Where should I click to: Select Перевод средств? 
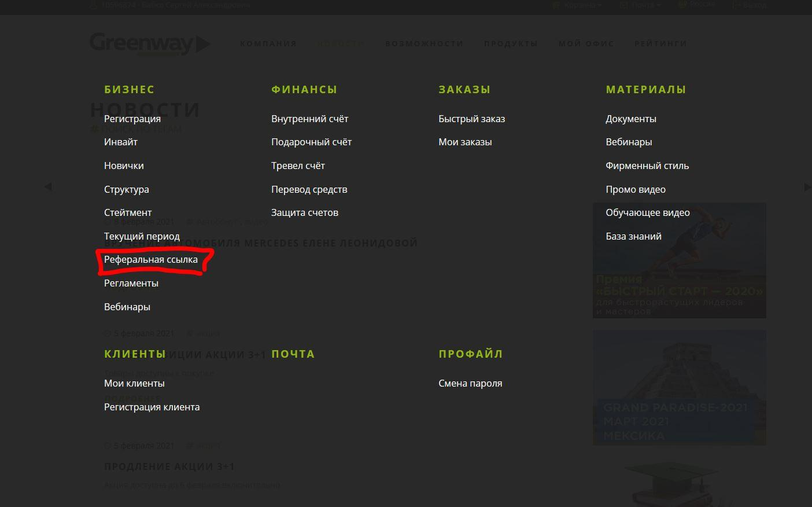point(309,189)
